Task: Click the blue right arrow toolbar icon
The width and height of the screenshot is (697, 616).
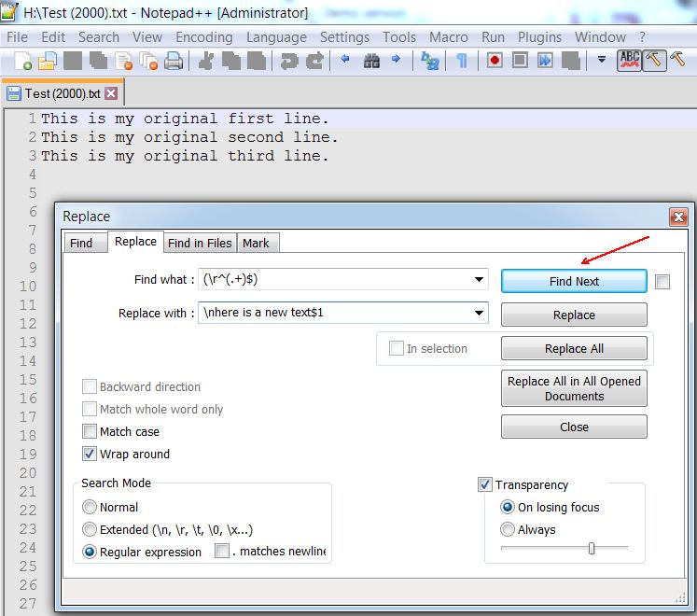Action: click(396, 59)
